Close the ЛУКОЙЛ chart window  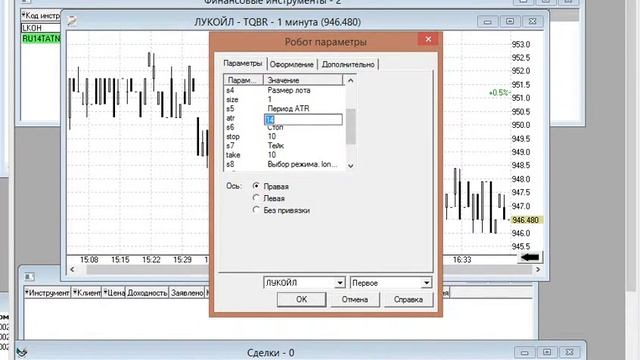pyautogui.click(x=532, y=22)
